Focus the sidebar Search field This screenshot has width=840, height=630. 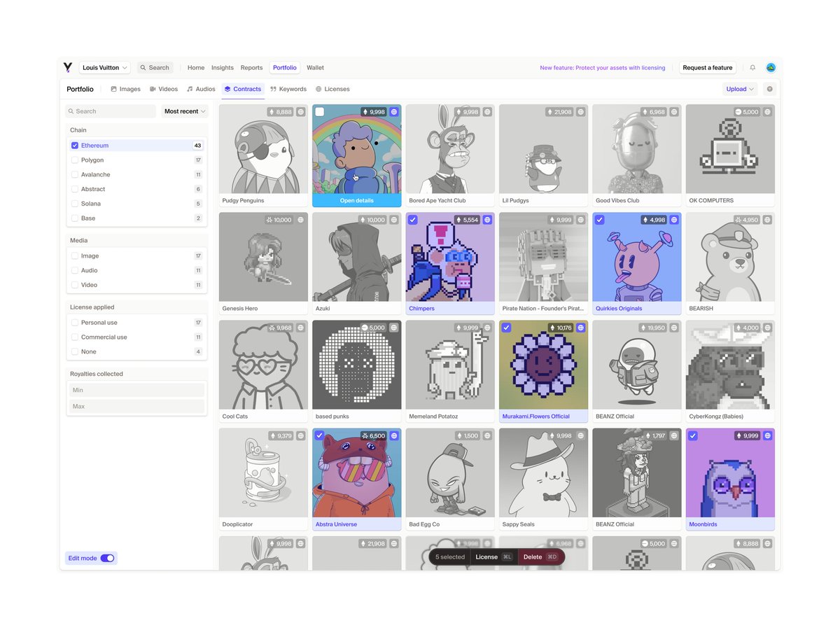[111, 111]
